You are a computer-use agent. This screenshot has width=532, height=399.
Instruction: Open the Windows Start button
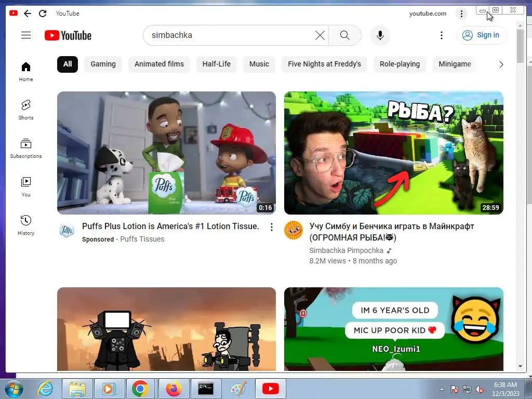click(x=14, y=389)
